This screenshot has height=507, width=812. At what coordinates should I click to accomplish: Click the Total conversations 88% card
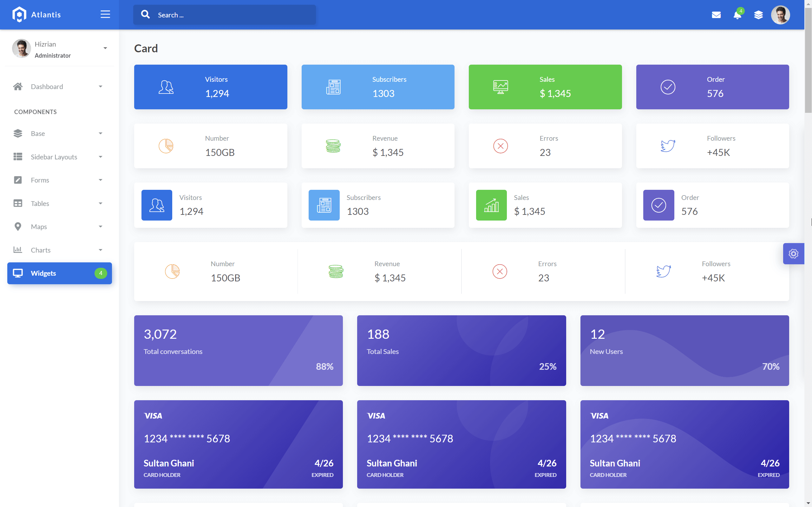click(238, 350)
